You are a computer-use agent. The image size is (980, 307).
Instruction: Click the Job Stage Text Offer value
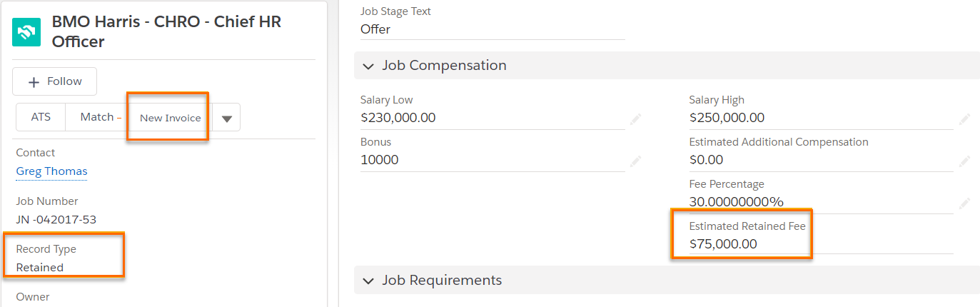click(x=375, y=29)
